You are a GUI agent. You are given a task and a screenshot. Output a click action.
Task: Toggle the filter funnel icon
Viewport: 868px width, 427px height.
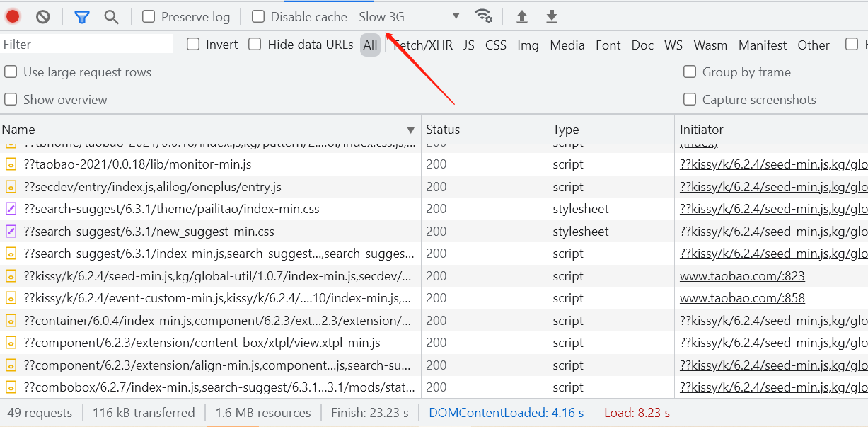[82, 16]
